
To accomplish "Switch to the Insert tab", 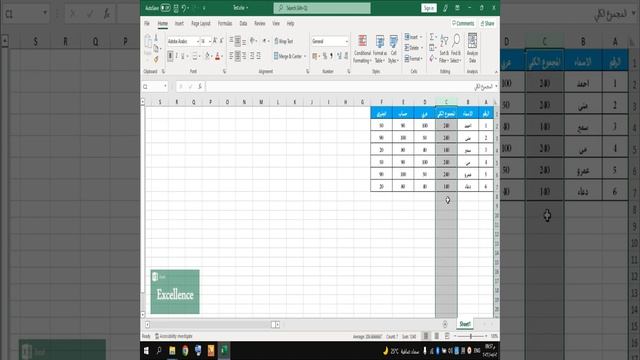I will [x=179, y=24].
